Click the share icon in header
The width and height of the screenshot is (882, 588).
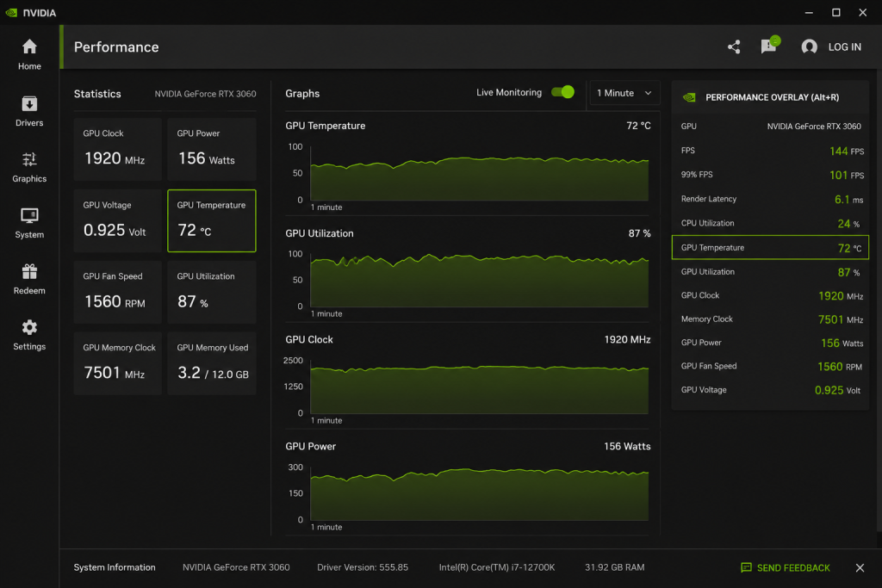point(734,46)
